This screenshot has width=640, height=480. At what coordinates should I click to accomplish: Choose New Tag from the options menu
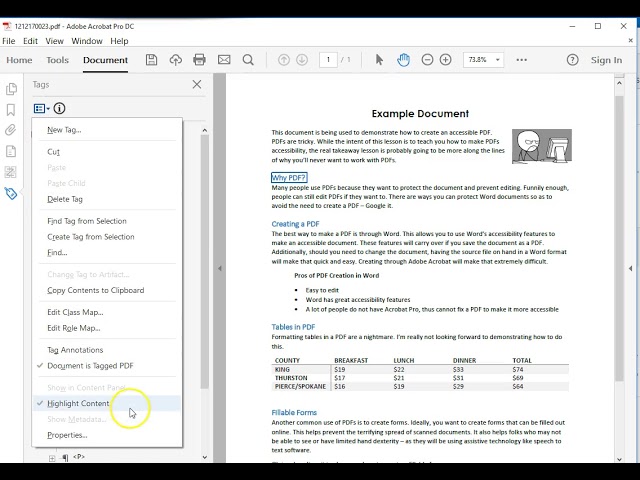click(64, 130)
